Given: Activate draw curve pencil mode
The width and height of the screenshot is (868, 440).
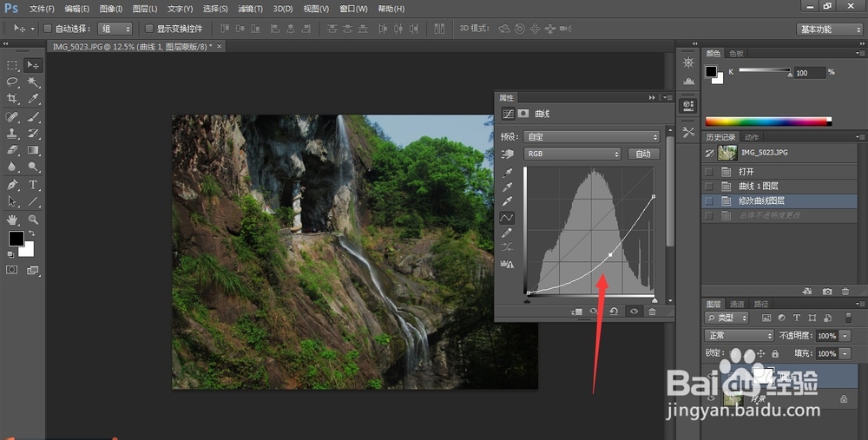Looking at the screenshot, I should (x=507, y=233).
